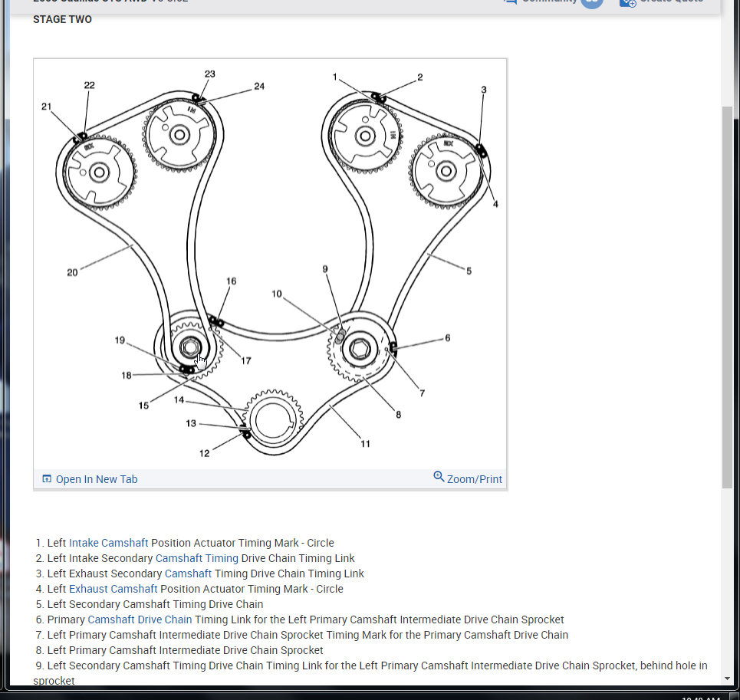Follow the Camshaft Drive Chain link in item 6

click(140, 619)
